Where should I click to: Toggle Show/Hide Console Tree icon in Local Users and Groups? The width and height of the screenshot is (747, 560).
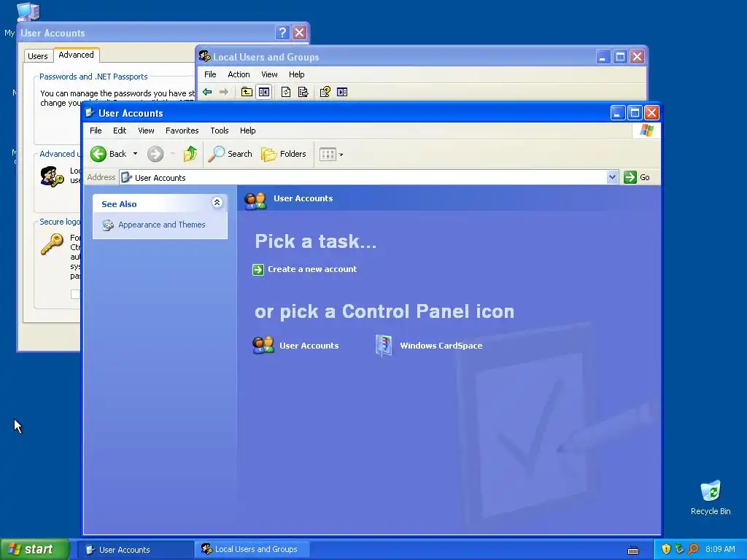coord(264,92)
